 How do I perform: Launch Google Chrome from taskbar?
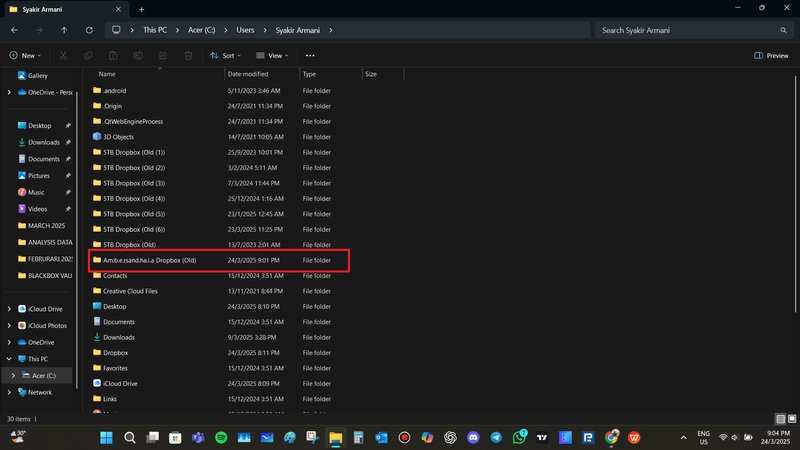pos(611,438)
